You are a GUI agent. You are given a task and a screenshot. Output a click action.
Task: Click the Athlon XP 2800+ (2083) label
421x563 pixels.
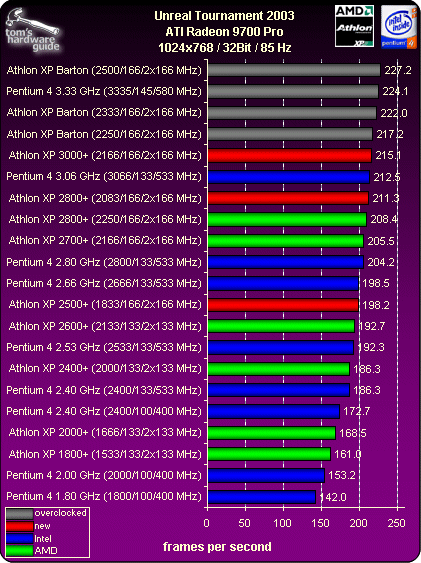tap(105, 198)
